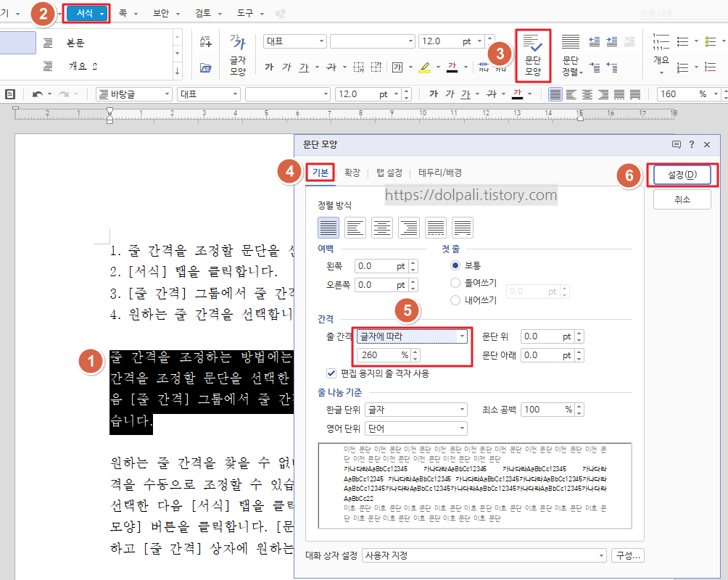Open the 글자 모양 ribbon icon
728x580 pixels.
tap(238, 55)
